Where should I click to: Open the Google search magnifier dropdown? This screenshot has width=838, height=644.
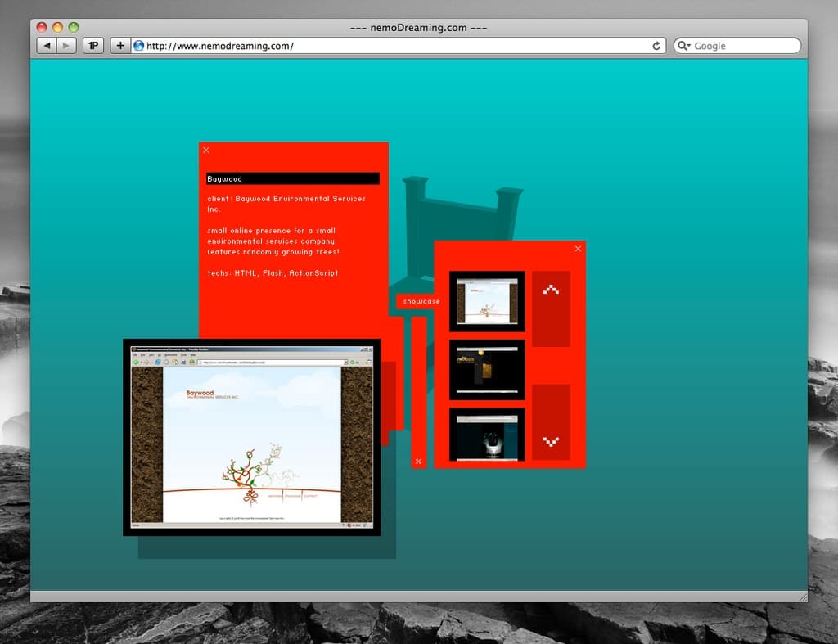click(684, 46)
